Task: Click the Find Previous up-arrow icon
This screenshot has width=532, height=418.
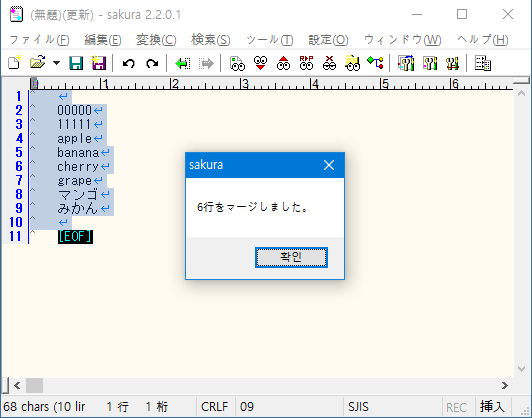Action: [x=283, y=63]
